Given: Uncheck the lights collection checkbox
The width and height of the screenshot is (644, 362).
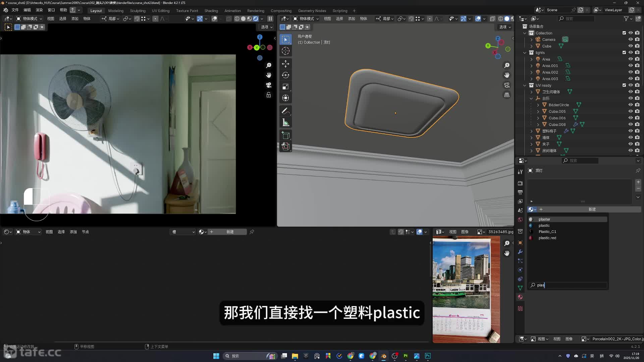Looking at the screenshot, I should tap(624, 53).
